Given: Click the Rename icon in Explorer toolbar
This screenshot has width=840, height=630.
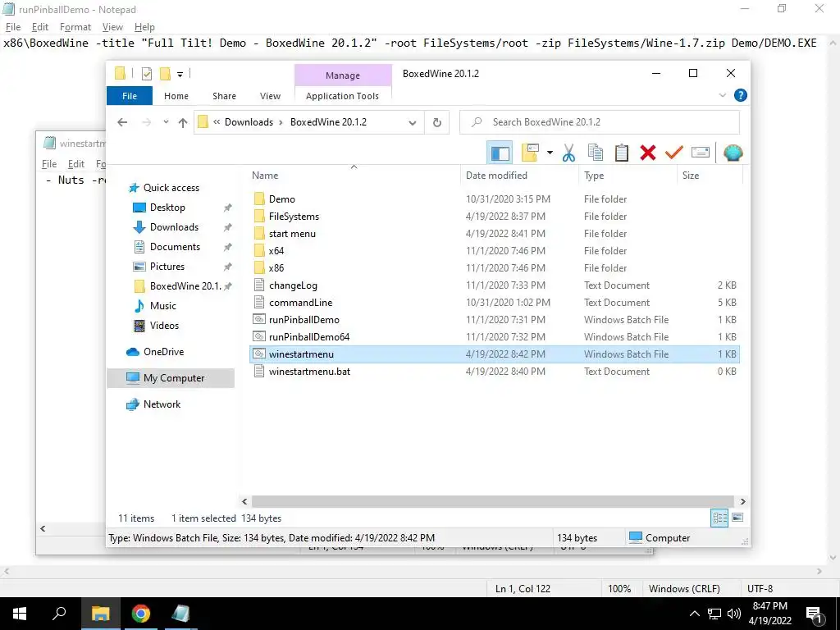Looking at the screenshot, I should 701,153.
